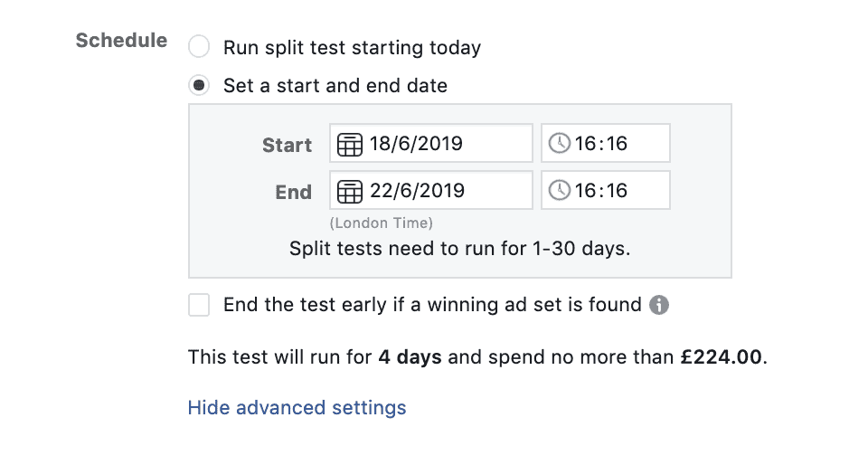Open the Start date calendar icon
Viewport: 868px width, 465px height.
[x=350, y=145]
